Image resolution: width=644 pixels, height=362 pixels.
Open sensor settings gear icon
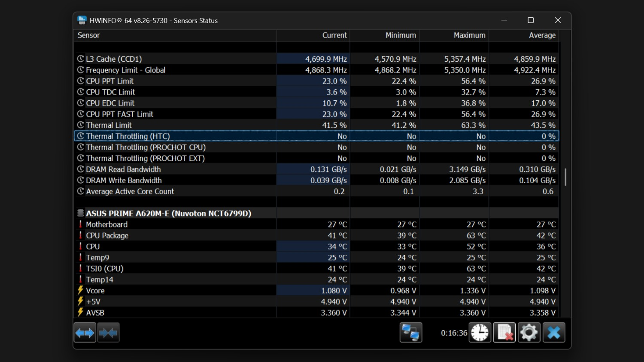coord(529,333)
